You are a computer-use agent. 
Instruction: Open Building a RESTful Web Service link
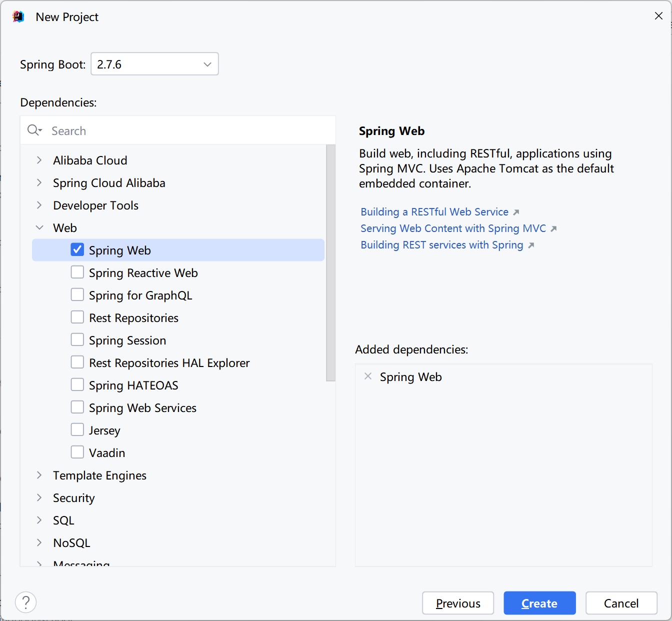[434, 212]
